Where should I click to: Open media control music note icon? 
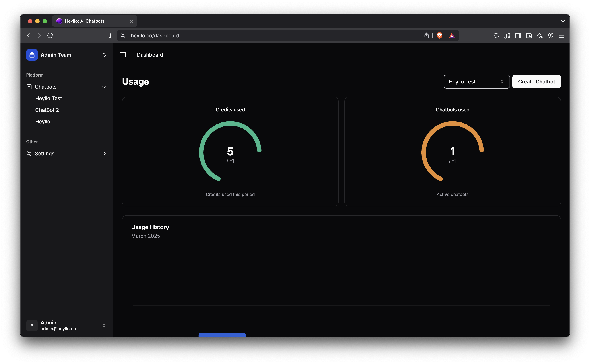[507, 36]
